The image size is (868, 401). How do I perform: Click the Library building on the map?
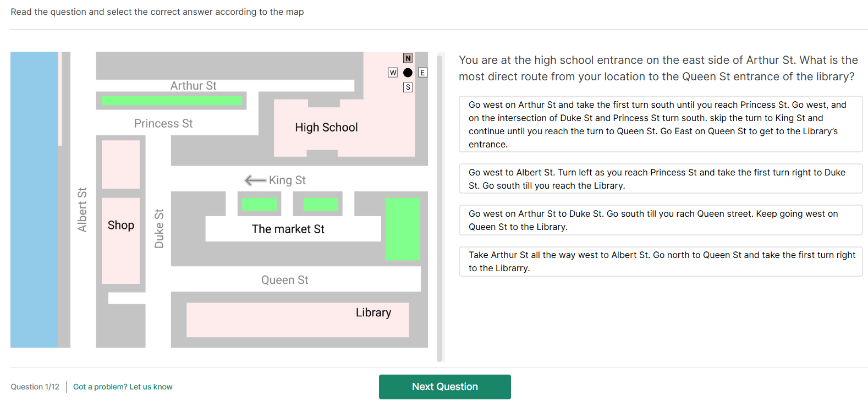(x=297, y=320)
